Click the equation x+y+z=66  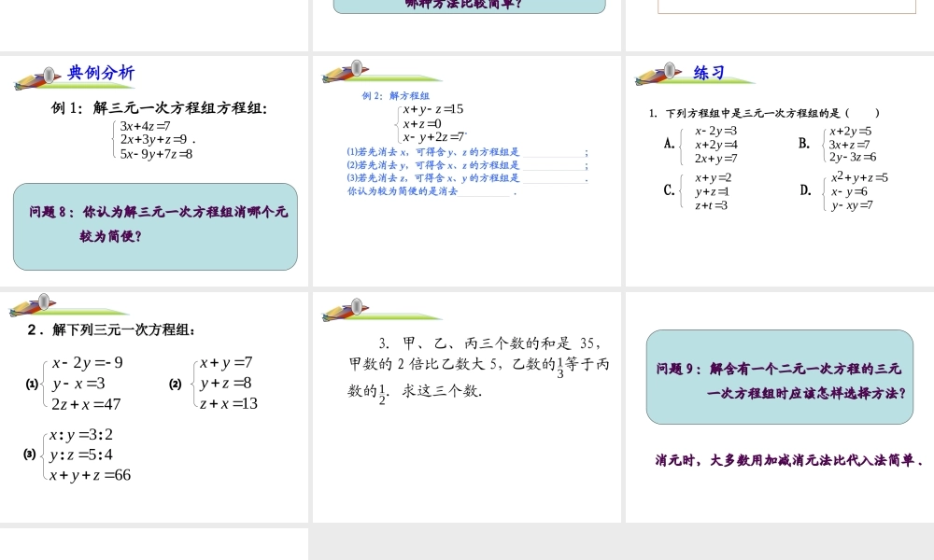pyautogui.click(x=90, y=475)
